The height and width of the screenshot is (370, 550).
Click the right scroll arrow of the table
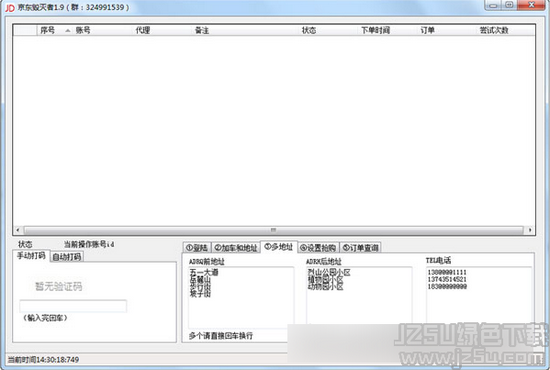pyautogui.click(x=530, y=230)
